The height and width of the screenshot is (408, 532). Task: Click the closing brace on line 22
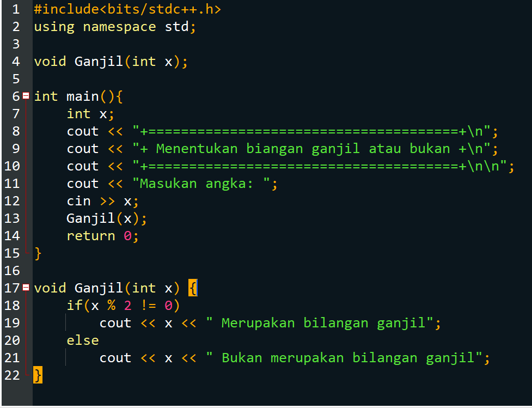click(x=36, y=375)
